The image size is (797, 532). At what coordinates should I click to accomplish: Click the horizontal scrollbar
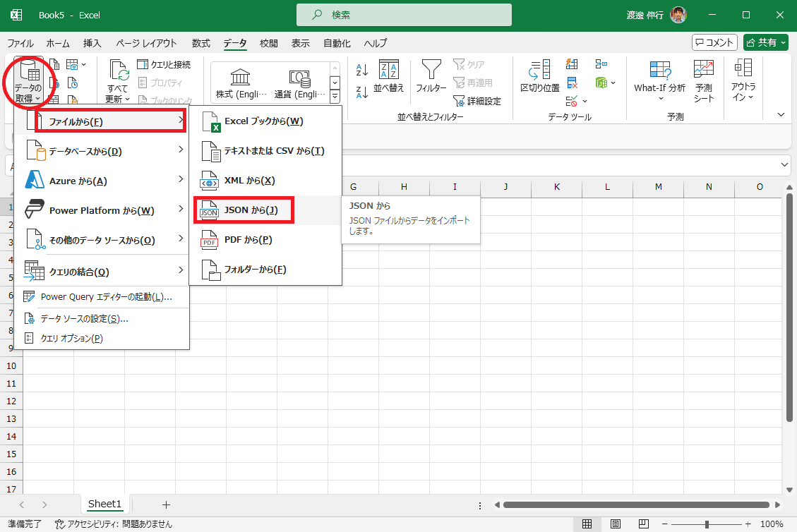tap(636, 504)
